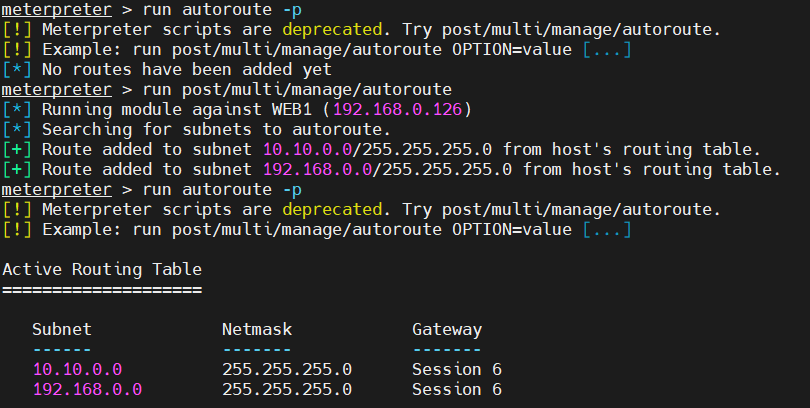The height and width of the screenshot is (408, 810).
Task: Click 10.10.10.0 in the 'Route added' message
Action: (307, 149)
